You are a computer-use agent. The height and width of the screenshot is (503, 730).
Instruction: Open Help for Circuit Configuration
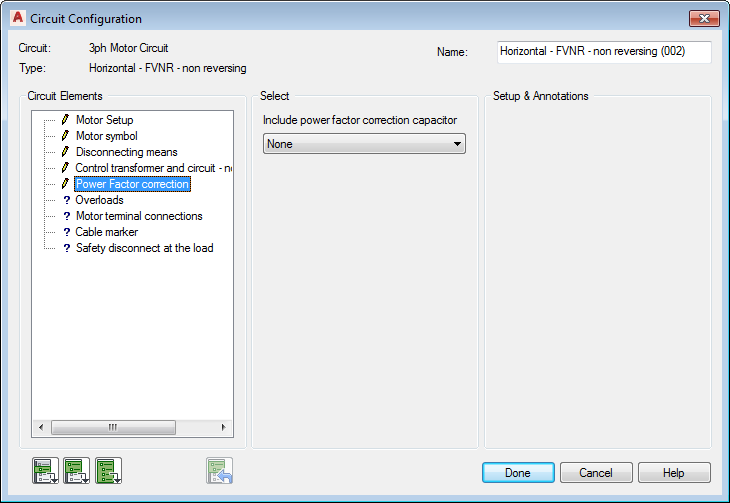674,472
